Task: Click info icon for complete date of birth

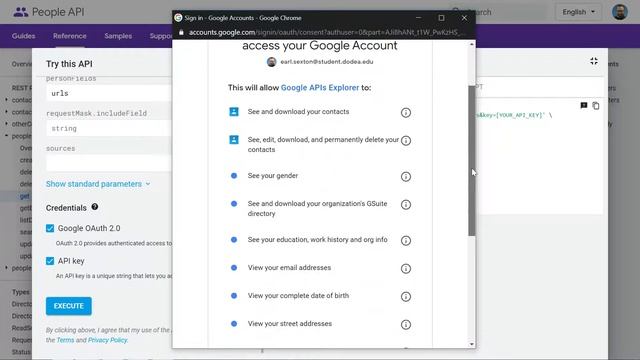Action: point(405,297)
